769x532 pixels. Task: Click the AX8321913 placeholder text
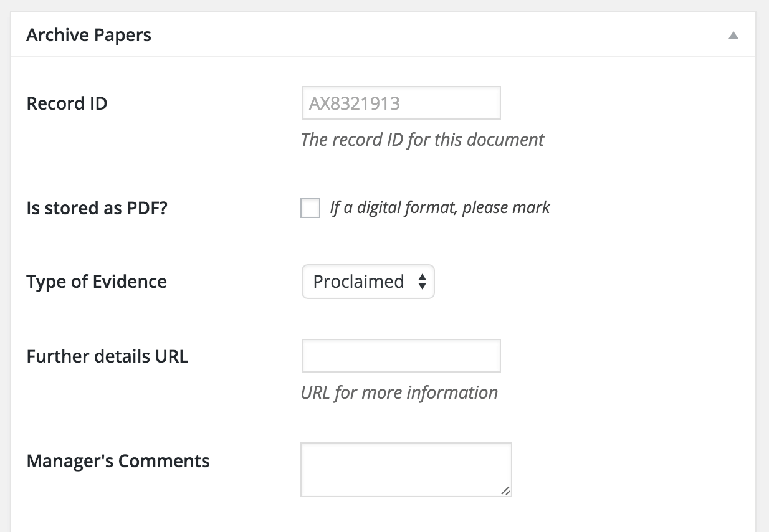click(x=355, y=103)
